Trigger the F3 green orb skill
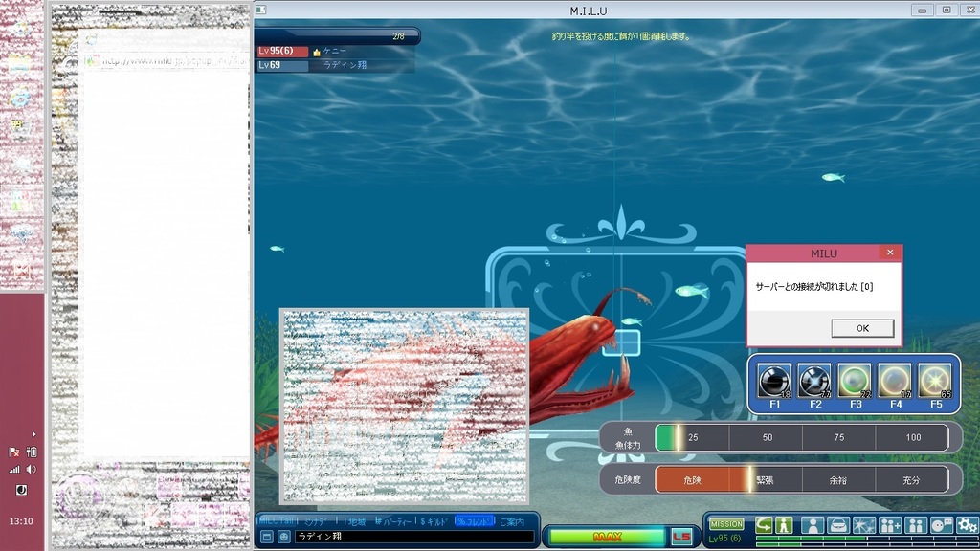Image resolution: width=980 pixels, height=551 pixels. pyautogui.click(x=854, y=382)
